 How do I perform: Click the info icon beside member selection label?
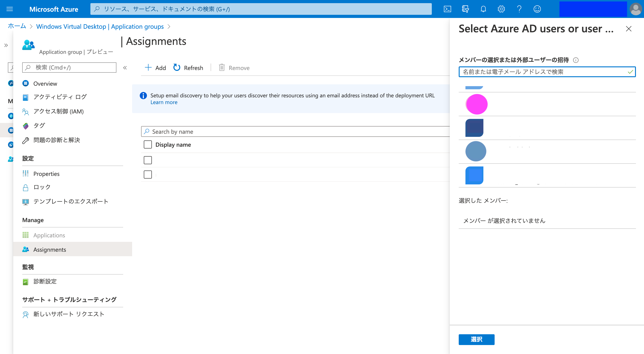pyautogui.click(x=576, y=60)
